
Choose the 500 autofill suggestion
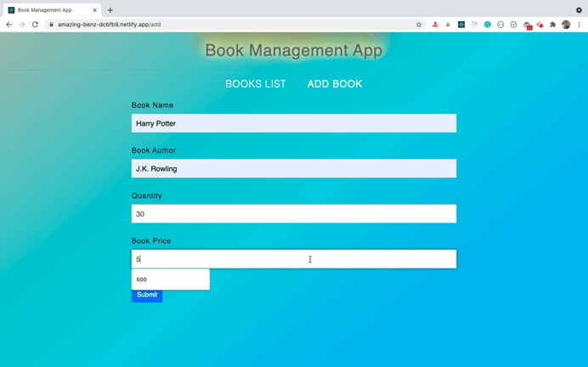(171, 279)
